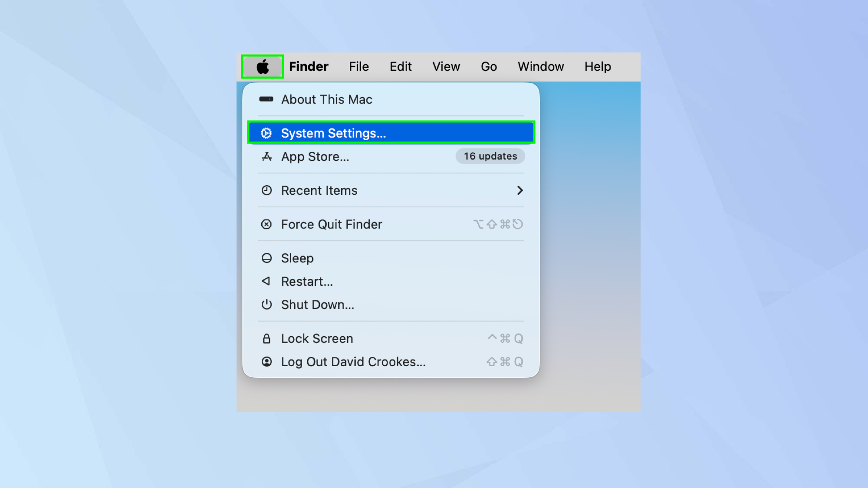This screenshot has height=488, width=868.
Task: Open App Store from the Apple menu
Action: pyautogui.click(x=316, y=157)
